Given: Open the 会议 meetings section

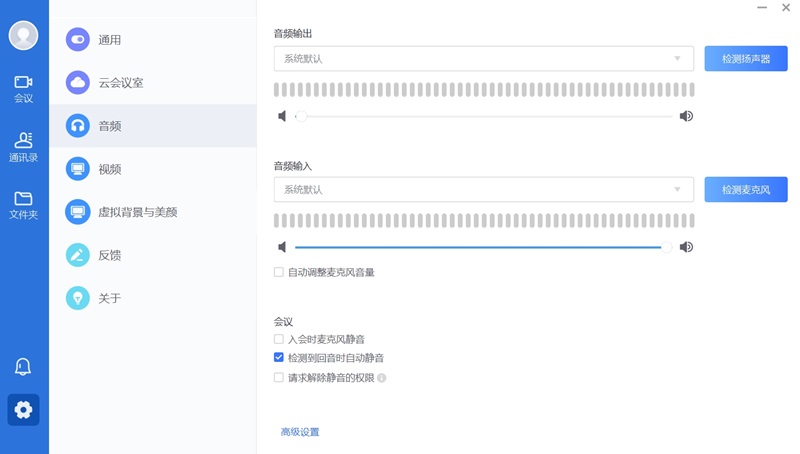Looking at the screenshot, I should pyautogui.click(x=23, y=88).
